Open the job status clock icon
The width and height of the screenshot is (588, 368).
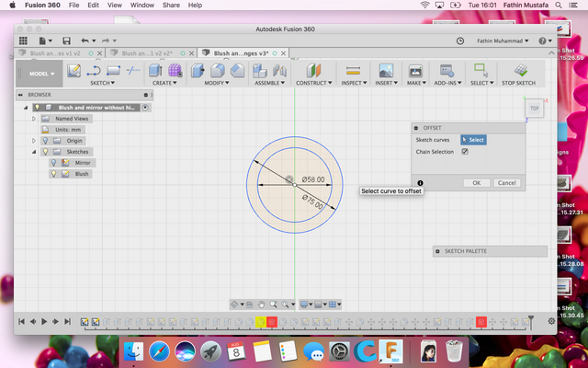coord(460,40)
